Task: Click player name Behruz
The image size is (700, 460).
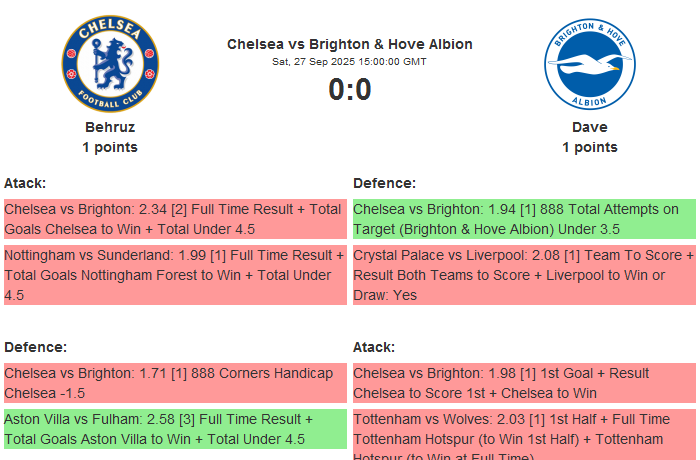Action: pos(110,127)
